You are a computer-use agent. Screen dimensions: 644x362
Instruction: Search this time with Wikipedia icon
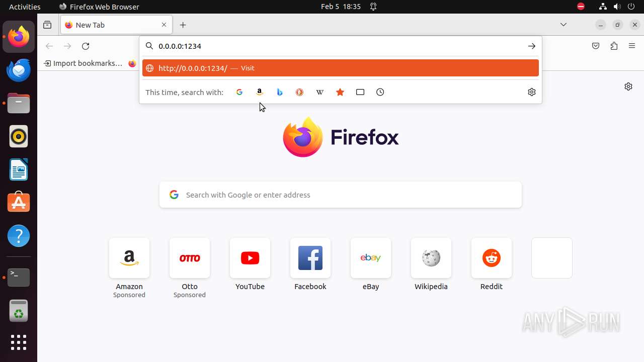pos(320,92)
